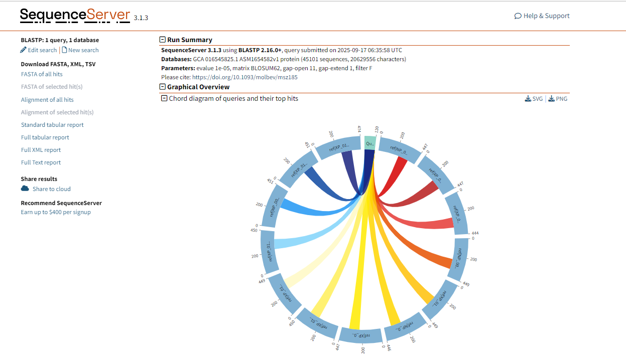Open FASTA of all hits
The image size is (626, 364).
coord(42,74)
